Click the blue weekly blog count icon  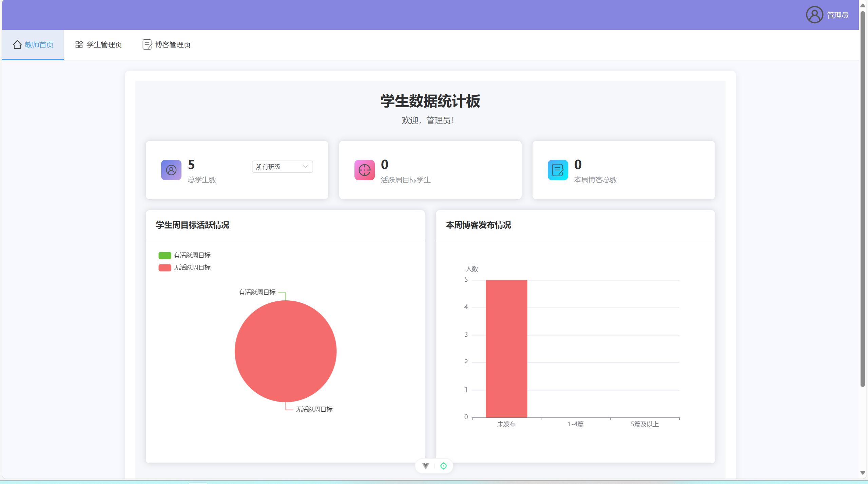pos(558,170)
